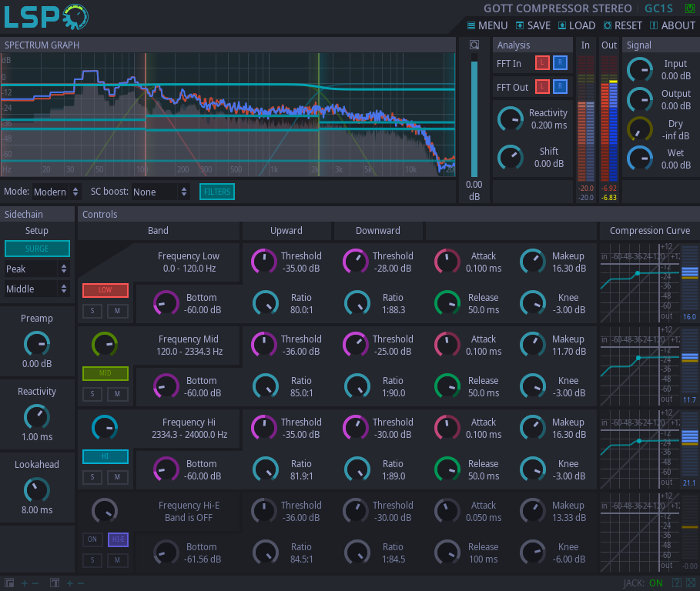
Task: Click Low band Bottom -60.00 dB knob
Action: click(x=166, y=303)
